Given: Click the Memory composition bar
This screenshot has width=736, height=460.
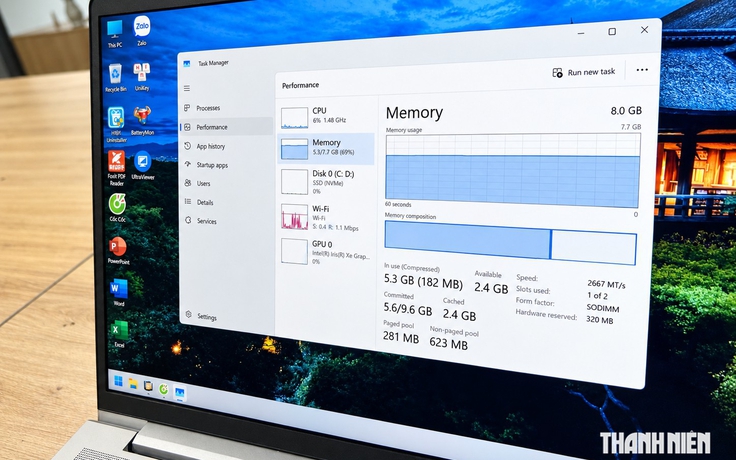Looking at the screenshot, I should click(511, 243).
